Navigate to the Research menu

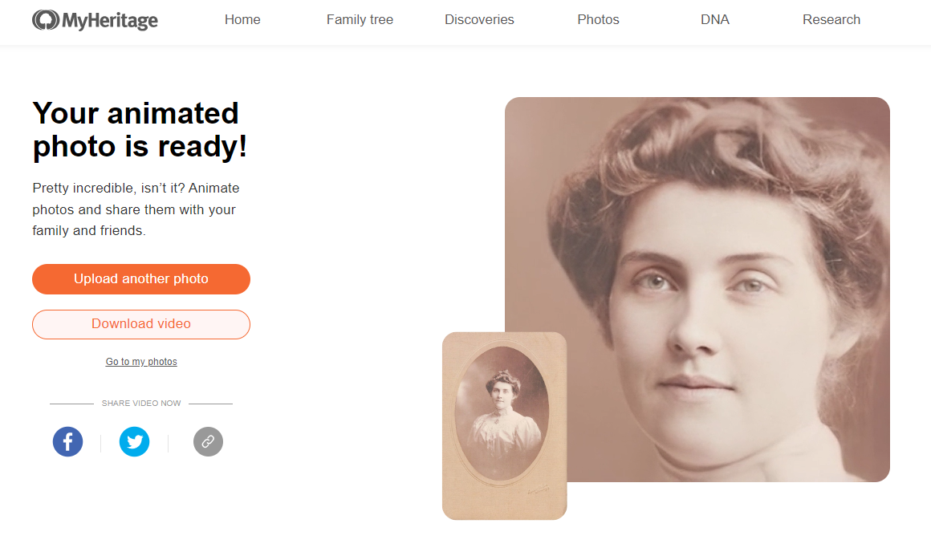[831, 20]
